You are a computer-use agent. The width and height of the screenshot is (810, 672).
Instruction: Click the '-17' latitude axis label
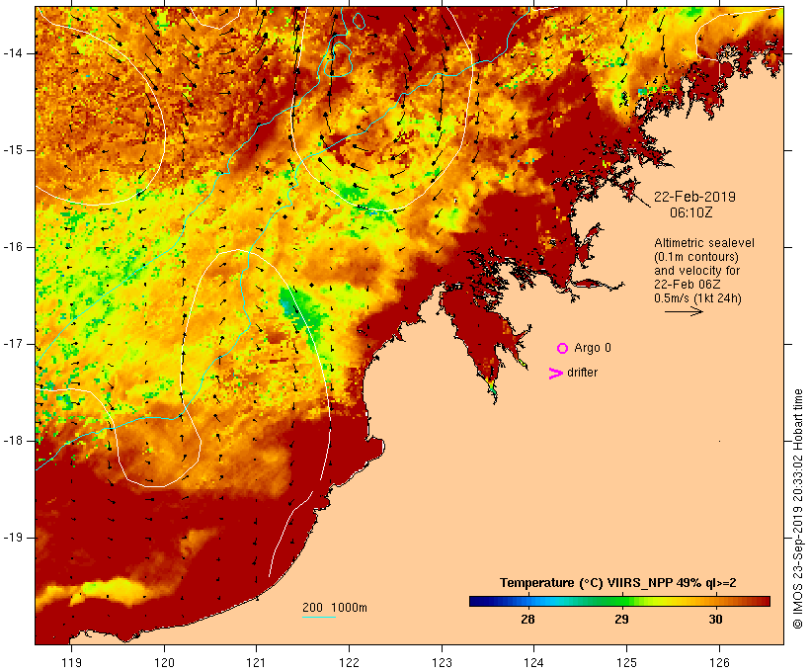(13, 344)
